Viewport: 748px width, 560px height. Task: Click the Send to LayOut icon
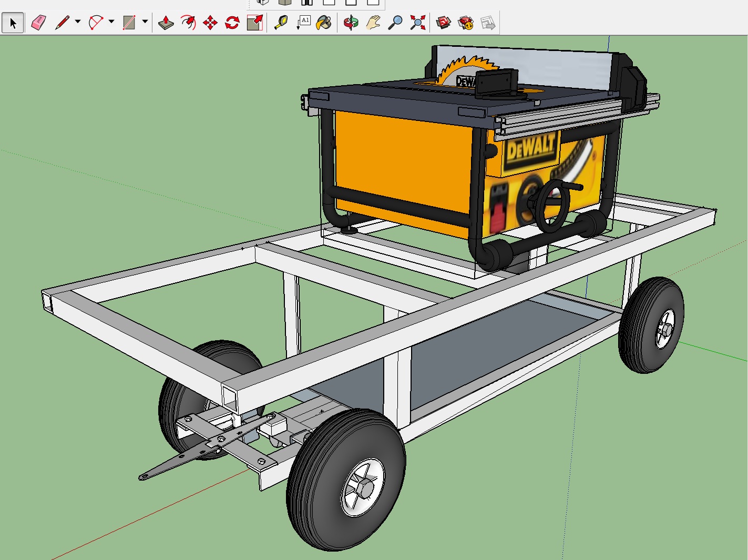(x=488, y=23)
